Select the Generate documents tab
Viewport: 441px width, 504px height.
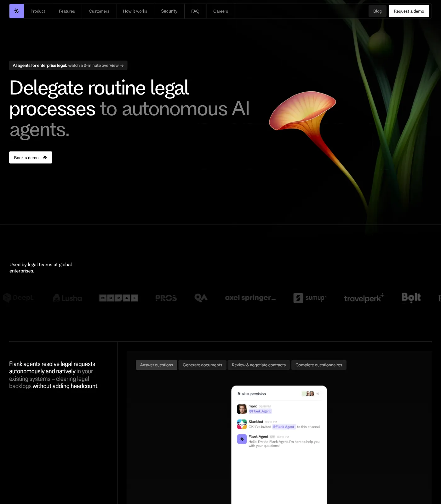202,365
